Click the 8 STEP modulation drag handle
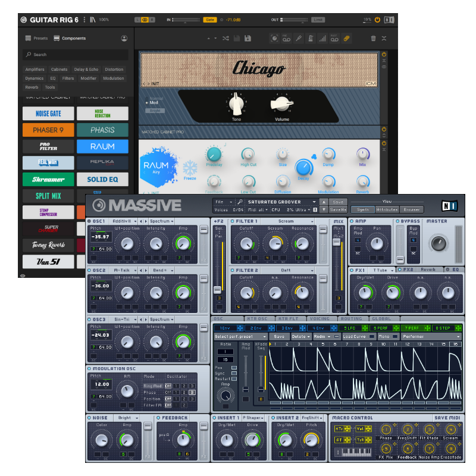 458,328
